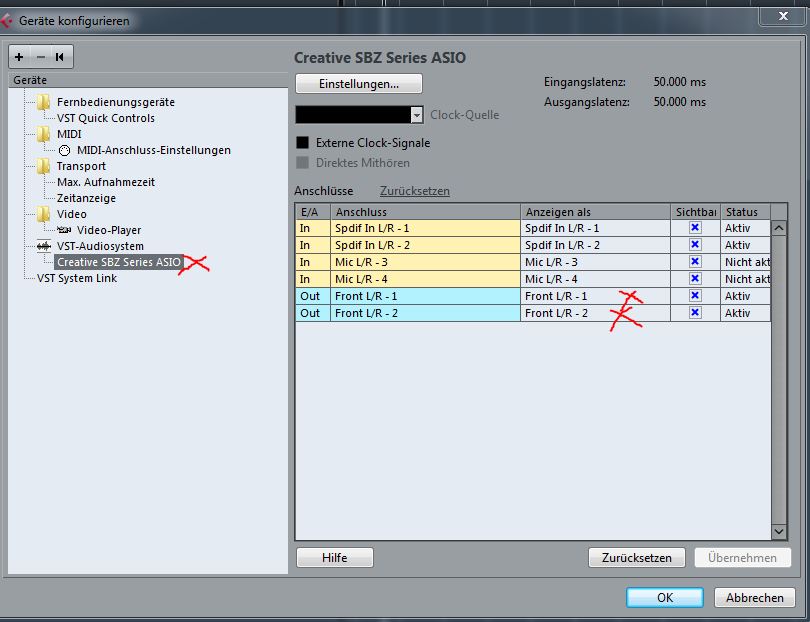Open Einstellungen... control panel button
Viewport: 810px width, 622px height.
[x=359, y=84]
